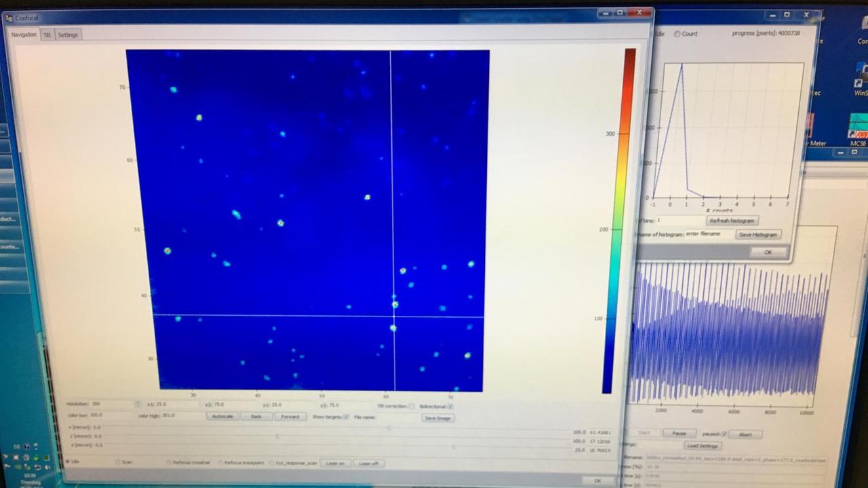Confirm the Confocal window with OK
This screenshot has width=868, height=488.
pos(597,480)
